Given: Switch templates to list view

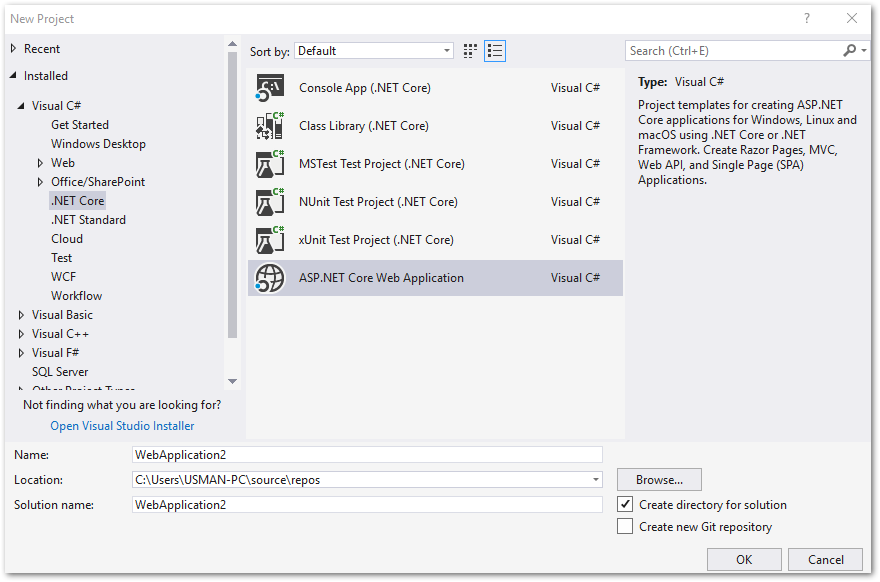Looking at the screenshot, I should (494, 49).
